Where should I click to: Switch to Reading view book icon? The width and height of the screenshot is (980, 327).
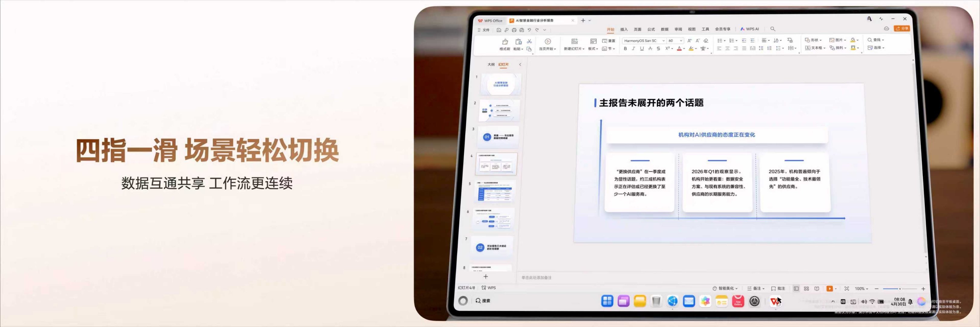pos(817,289)
